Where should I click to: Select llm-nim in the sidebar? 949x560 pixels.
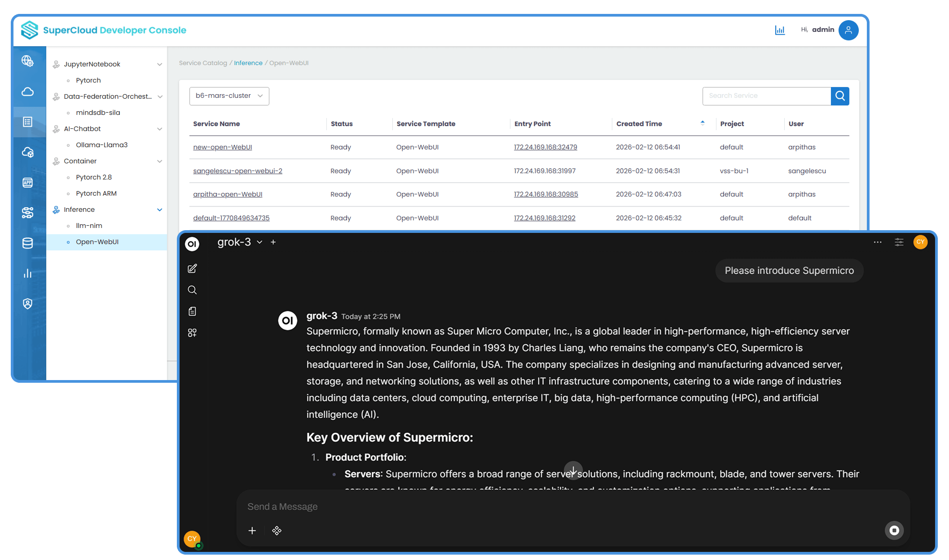(x=89, y=226)
